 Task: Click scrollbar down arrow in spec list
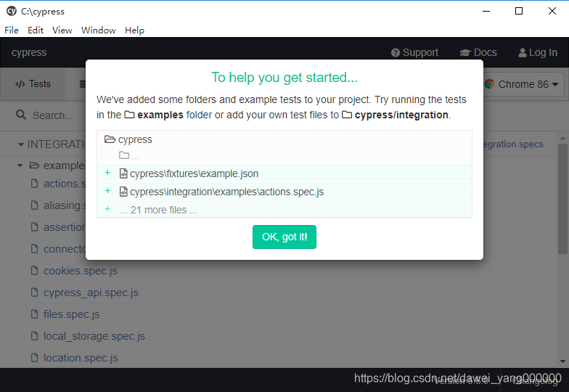click(x=562, y=362)
